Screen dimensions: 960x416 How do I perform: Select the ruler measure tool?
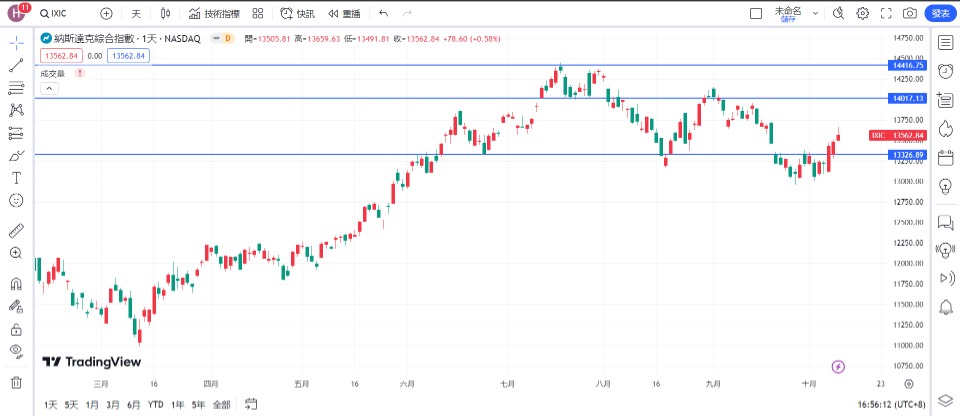click(16, 229)
